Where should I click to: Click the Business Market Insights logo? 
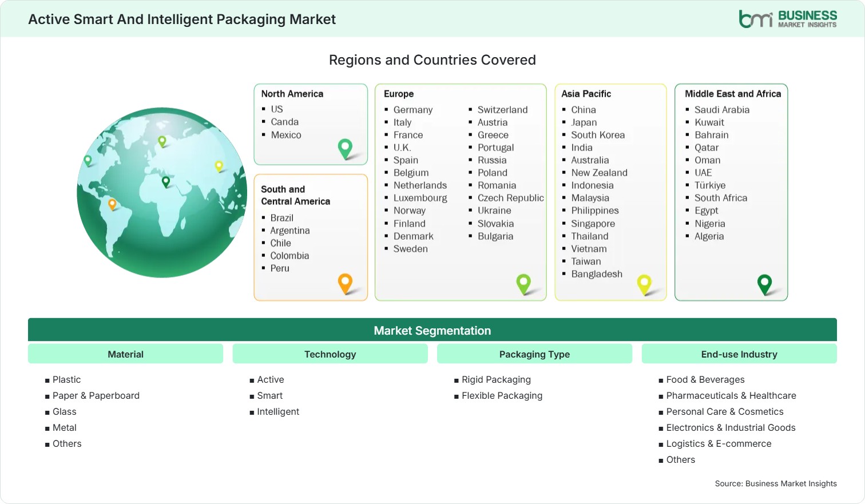coord(788,19)
